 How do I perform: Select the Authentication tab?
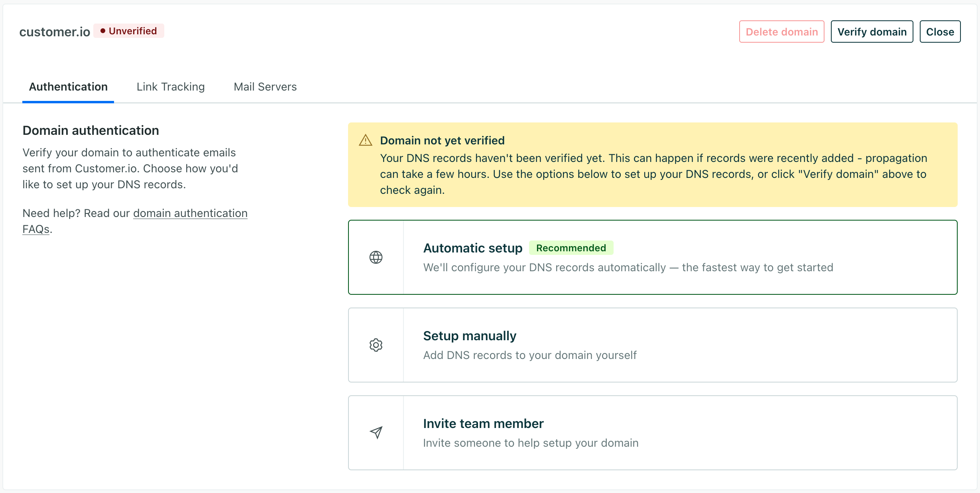click(68, 87)
